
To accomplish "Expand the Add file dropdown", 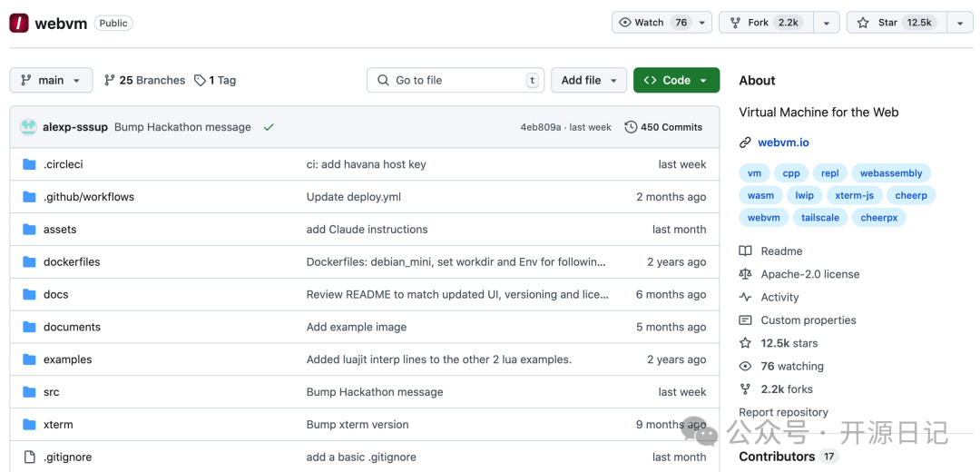I will pos(589,80).
